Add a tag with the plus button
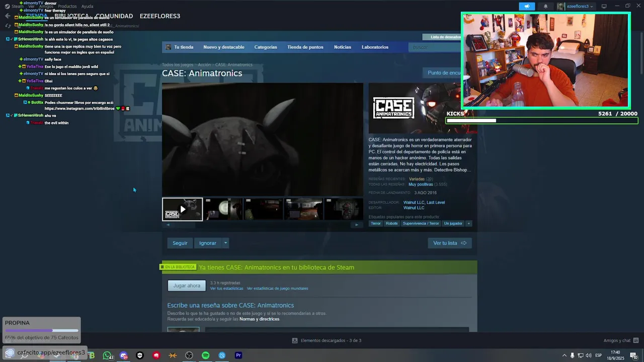 click(468, 223)
